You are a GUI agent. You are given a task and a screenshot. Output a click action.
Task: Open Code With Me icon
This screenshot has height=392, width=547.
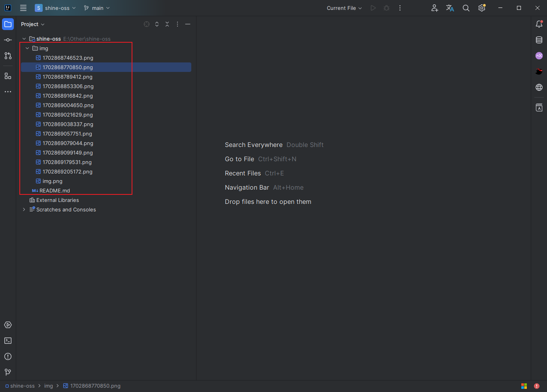coord(435,8)
